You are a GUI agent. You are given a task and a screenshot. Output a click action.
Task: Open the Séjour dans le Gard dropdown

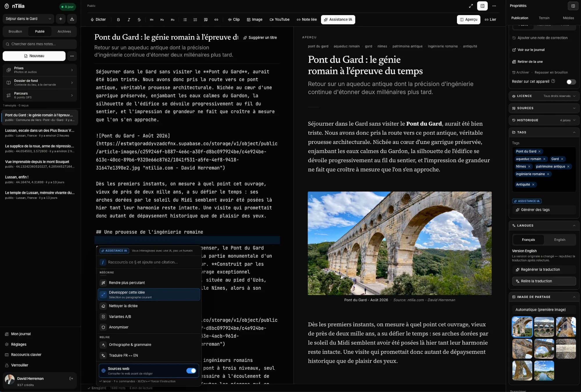coord(28,19)
